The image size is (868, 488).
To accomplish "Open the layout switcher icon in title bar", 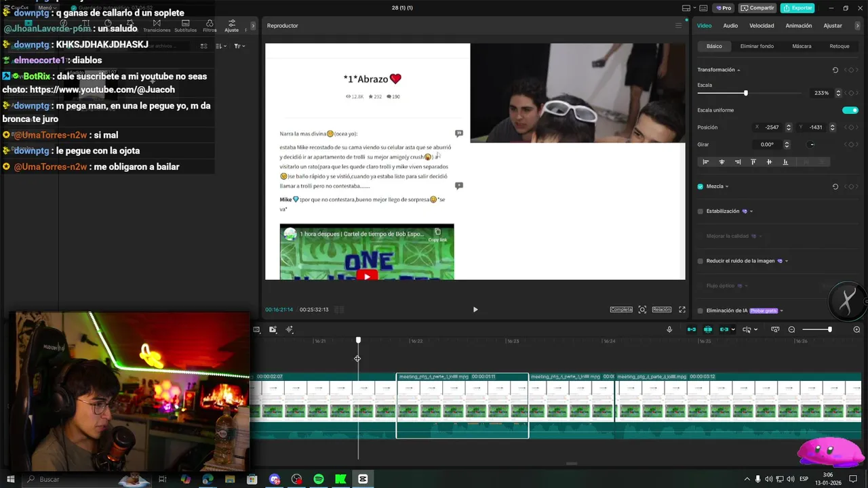I will tap(688, 8).
